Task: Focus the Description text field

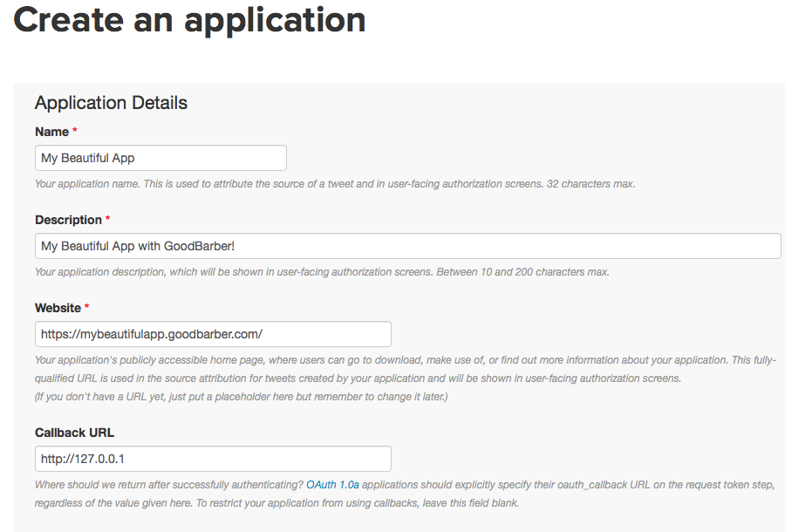Action: pos(407,246)
